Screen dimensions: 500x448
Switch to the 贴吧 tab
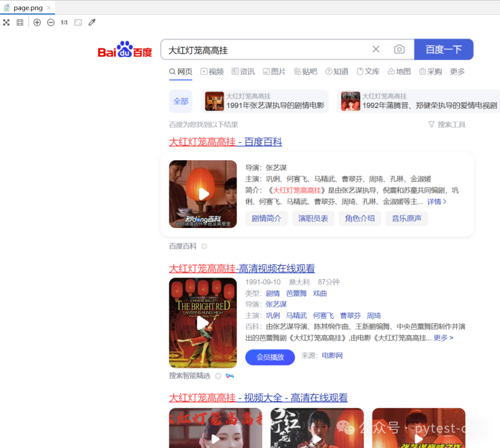306,71
